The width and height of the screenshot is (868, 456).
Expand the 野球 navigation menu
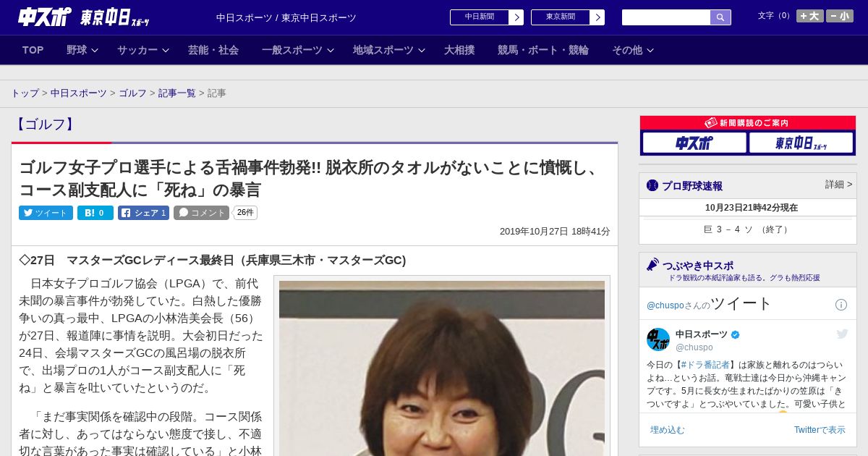[82, 50]
